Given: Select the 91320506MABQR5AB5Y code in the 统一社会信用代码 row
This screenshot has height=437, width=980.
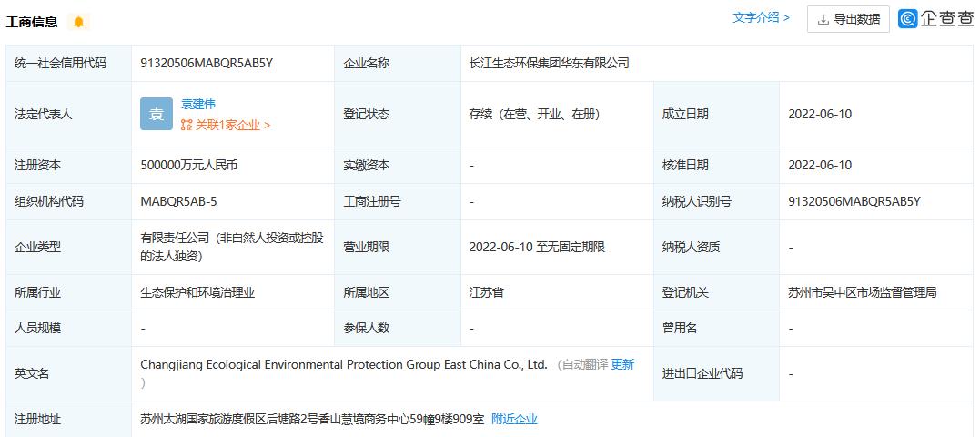Looking at the screenshot, I should click(207, 63).
